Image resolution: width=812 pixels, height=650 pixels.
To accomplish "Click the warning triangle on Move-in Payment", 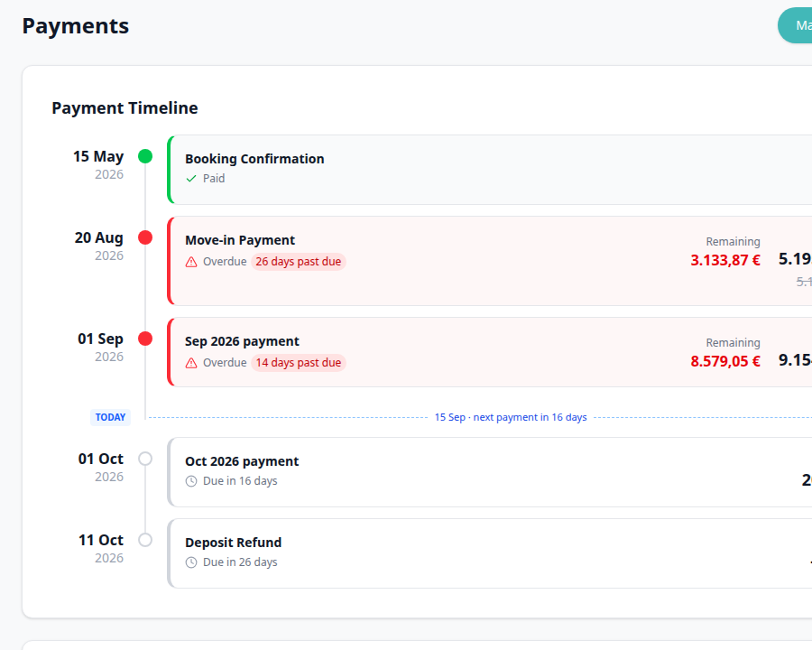I will pos(191,262).
